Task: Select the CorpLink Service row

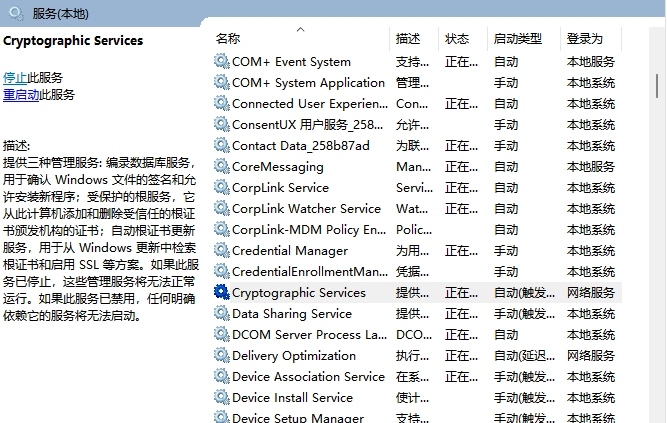Action: coord(280,188)
